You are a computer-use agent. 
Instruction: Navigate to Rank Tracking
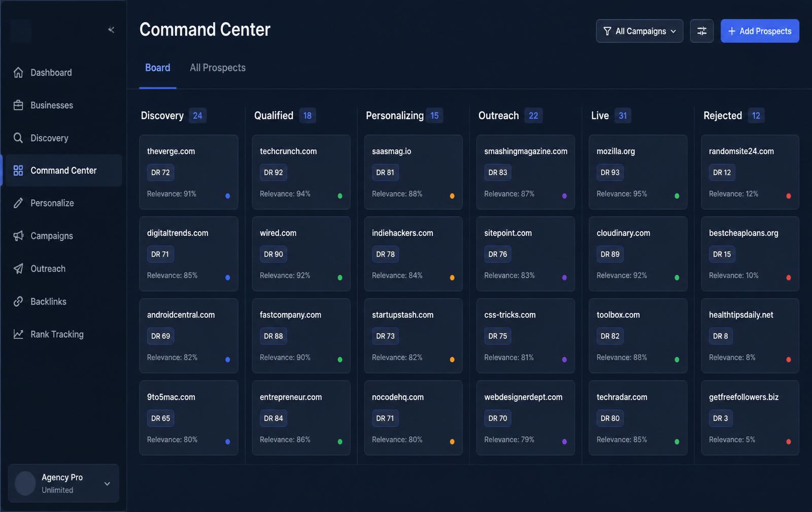[63, 334]
